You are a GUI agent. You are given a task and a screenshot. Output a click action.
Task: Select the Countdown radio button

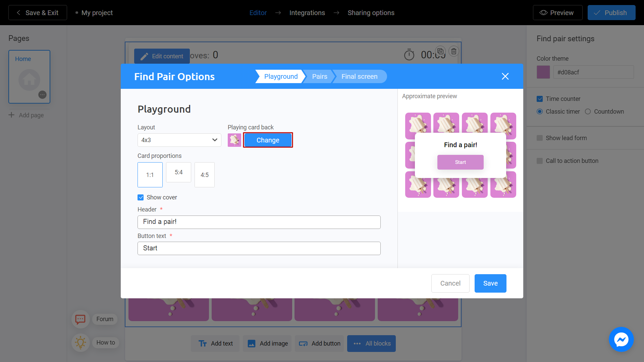(588, 112)
